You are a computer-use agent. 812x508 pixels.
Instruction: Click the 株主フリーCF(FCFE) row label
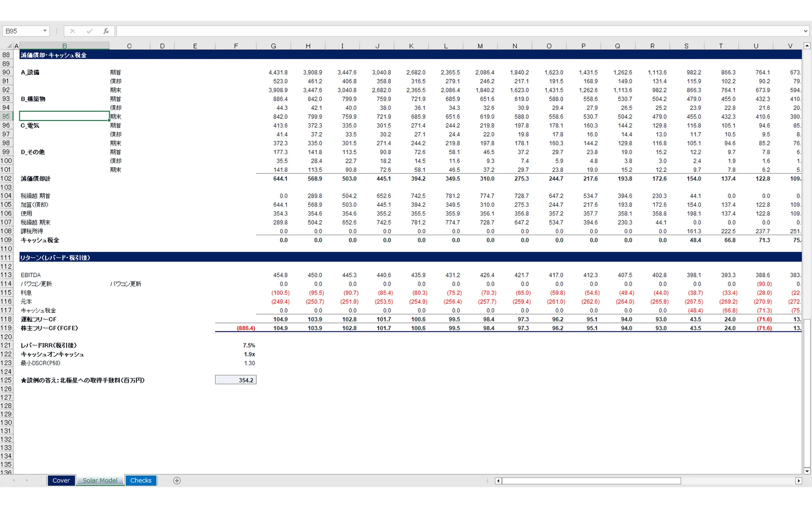point(49,328)
